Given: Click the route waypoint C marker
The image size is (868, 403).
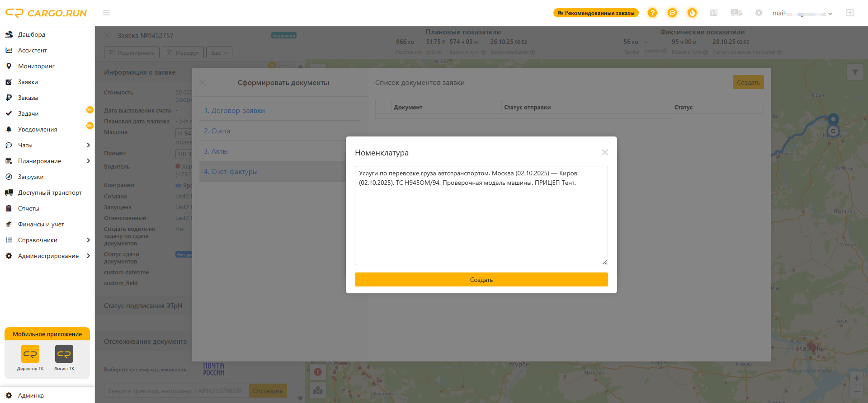Looking at the screenshot, I should (833, 131).
